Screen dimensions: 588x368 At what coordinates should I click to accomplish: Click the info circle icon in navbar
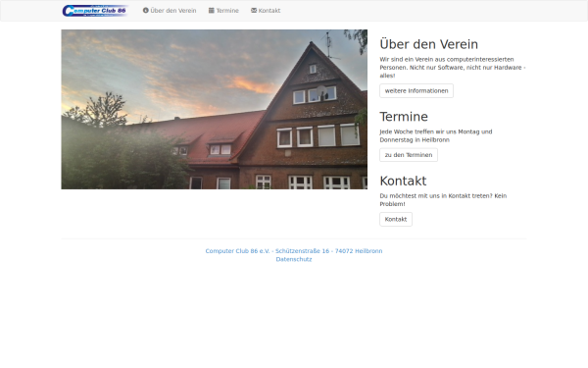click(145, 10)
